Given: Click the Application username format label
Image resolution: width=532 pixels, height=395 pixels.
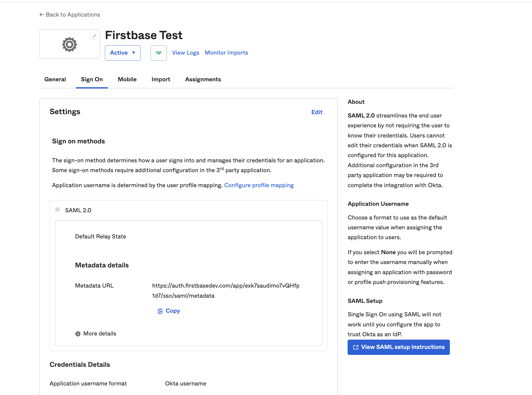Looking at the screenshot, I should [x=88, y=384].
